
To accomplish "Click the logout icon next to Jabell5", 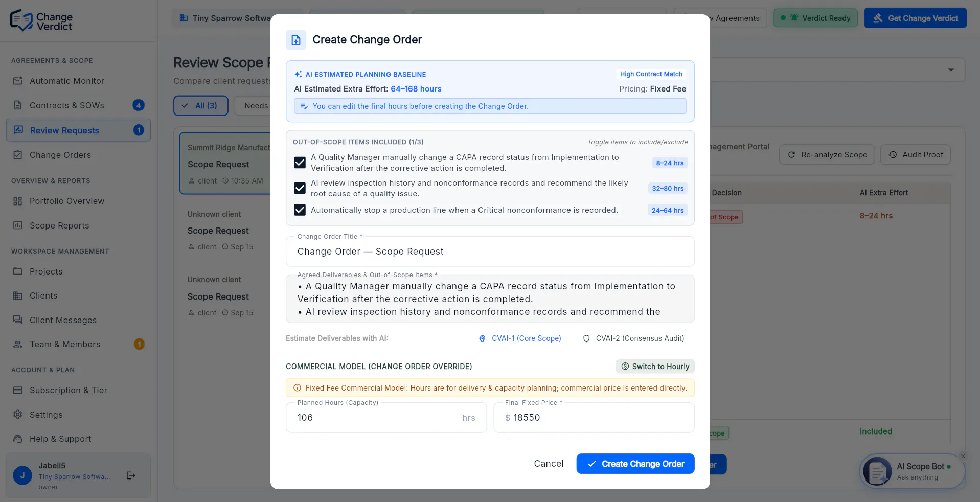I will point(131,475).
